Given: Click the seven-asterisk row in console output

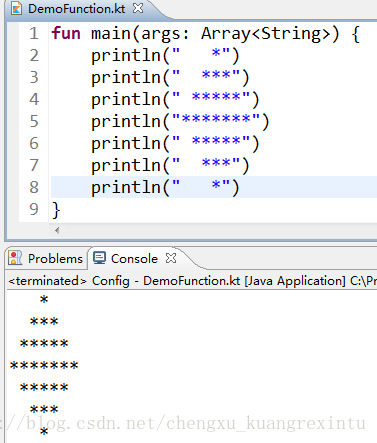Looking at the screenshot, I should pos(44,366).
